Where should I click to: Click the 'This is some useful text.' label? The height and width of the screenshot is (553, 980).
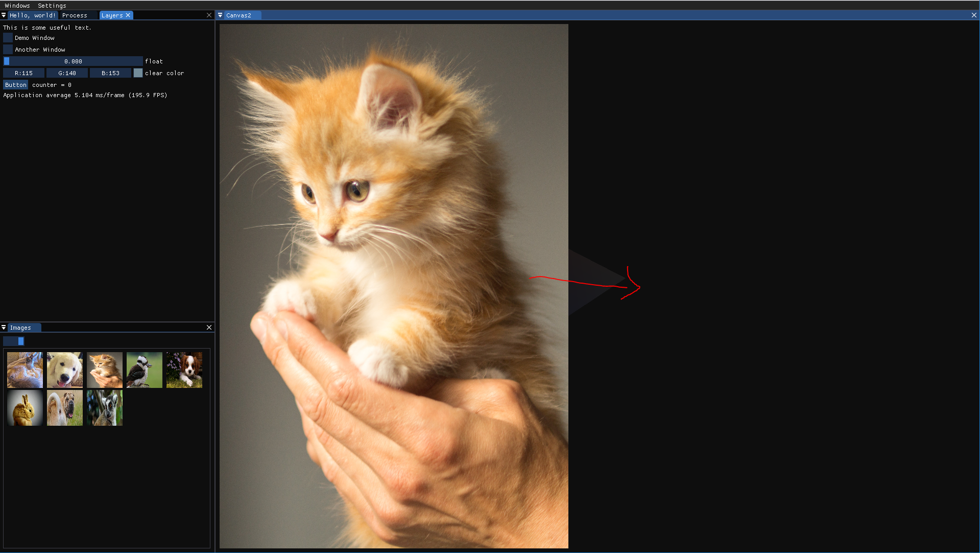47,28
